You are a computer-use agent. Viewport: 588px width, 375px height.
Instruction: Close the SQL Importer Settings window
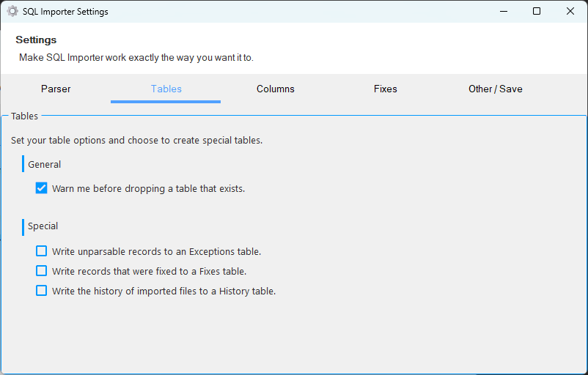pos(570,11)
